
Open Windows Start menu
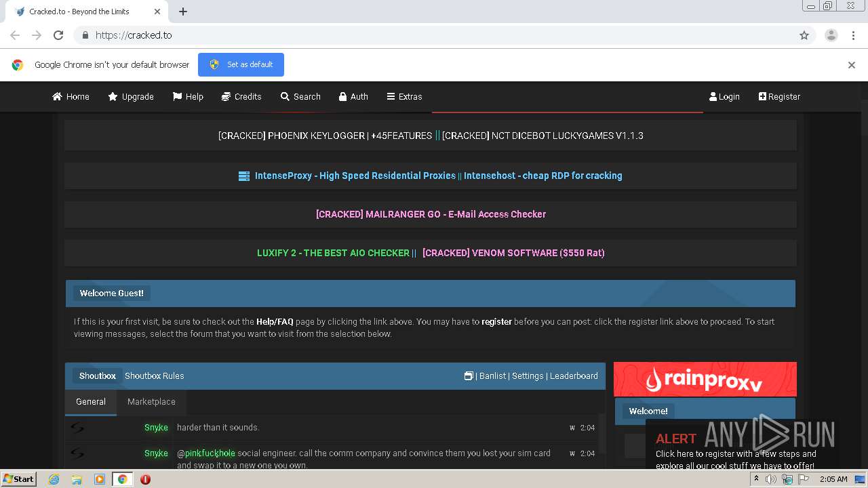18,479
